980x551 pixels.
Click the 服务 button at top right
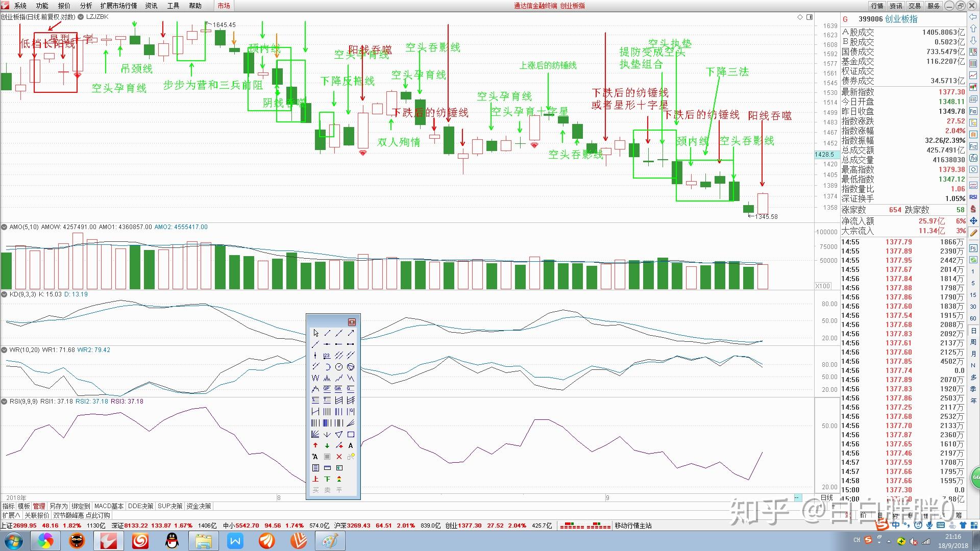tap(934, 6)
